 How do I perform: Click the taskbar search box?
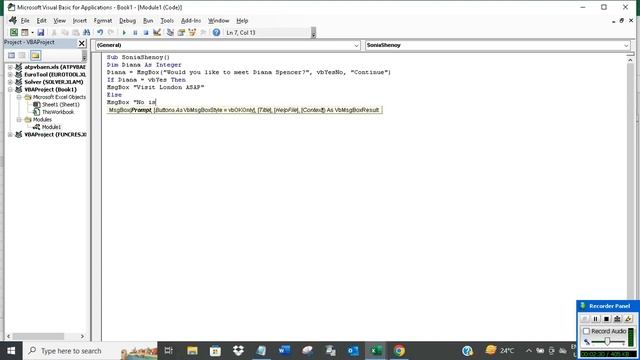(x=90, y=351)
